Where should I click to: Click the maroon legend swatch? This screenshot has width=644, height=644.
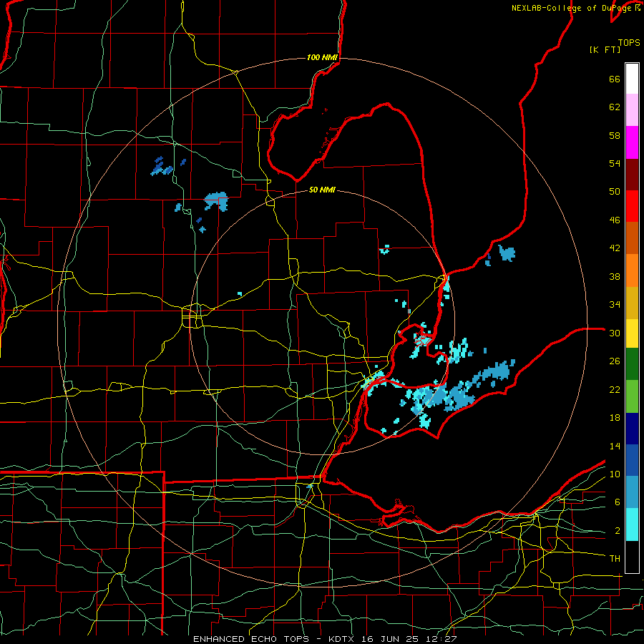(x=632, y=174)
